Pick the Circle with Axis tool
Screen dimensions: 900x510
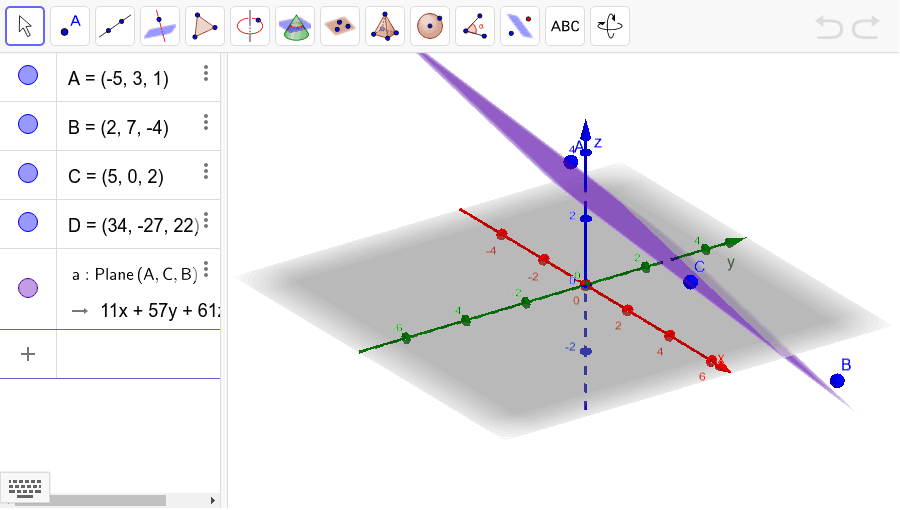pyautogui.click(x=250, y=26)
